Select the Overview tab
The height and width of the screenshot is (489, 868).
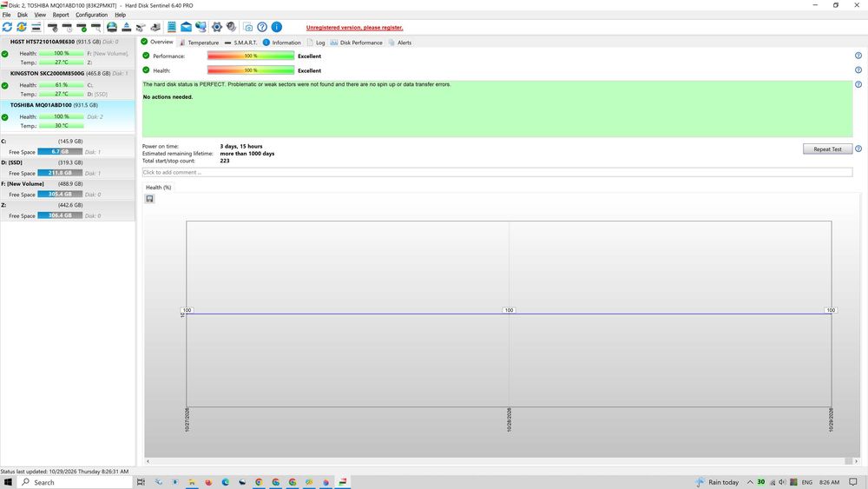pos(156,42)
